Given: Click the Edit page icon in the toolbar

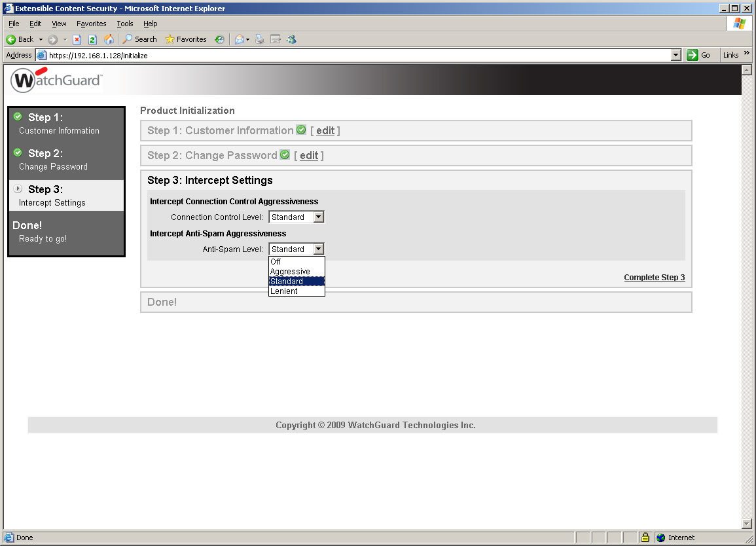Looking at the screenshot, I should click(x=276, y=39).
